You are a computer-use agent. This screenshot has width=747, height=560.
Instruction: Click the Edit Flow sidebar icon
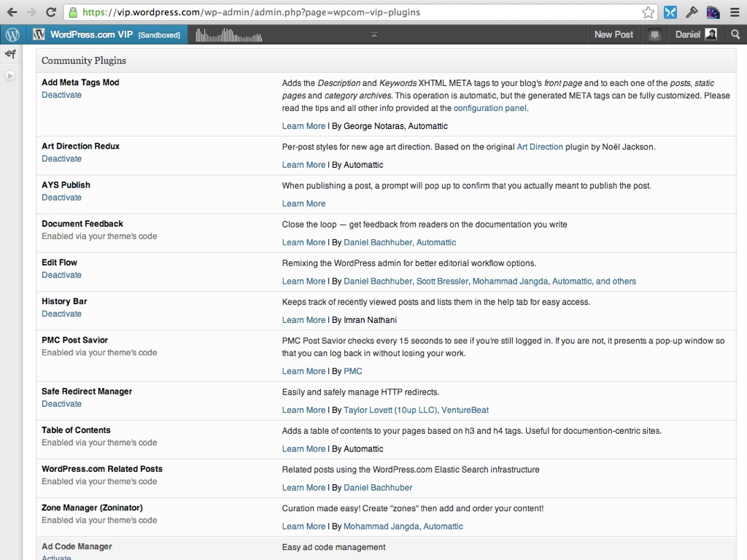pyautogui.click(x=10, y=54)
